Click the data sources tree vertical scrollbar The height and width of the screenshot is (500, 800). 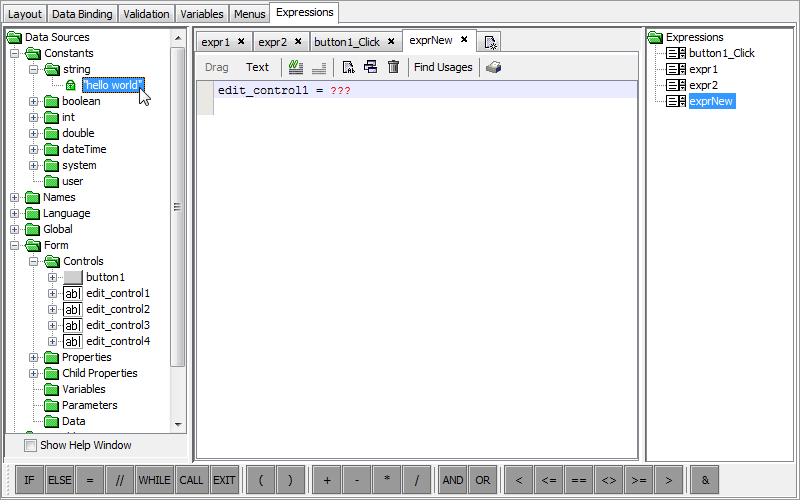pyautogui.click(x=178, y=206)
